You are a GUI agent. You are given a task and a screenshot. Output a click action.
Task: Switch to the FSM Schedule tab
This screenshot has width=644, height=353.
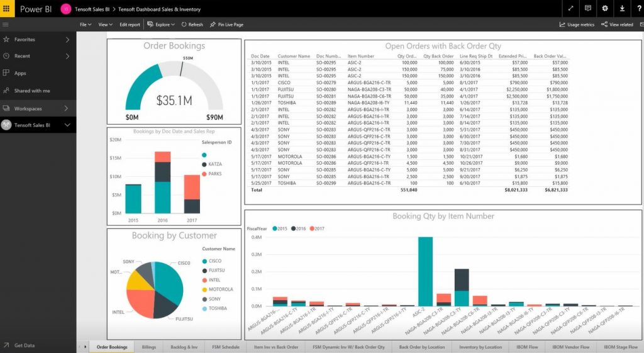click(x=226, y=347)
